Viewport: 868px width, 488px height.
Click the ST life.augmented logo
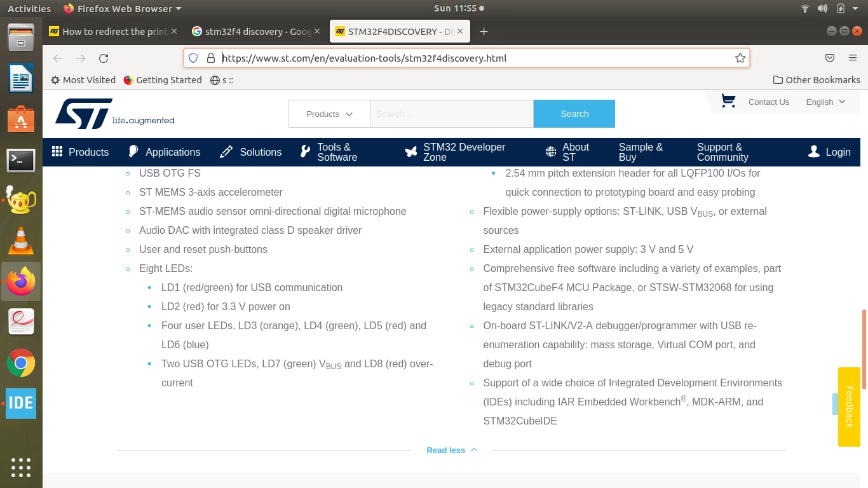(115, 114)
